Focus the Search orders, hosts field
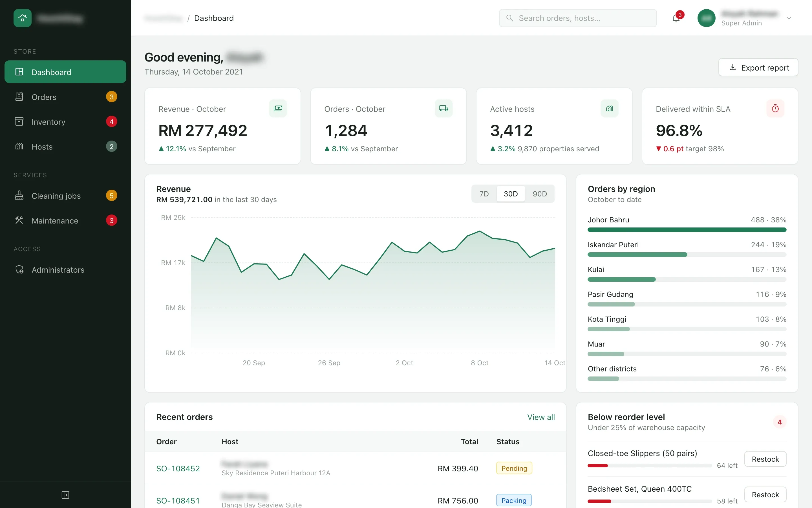Image resolution: width=812 pixels, height=508 pixels. pos(577,18)
